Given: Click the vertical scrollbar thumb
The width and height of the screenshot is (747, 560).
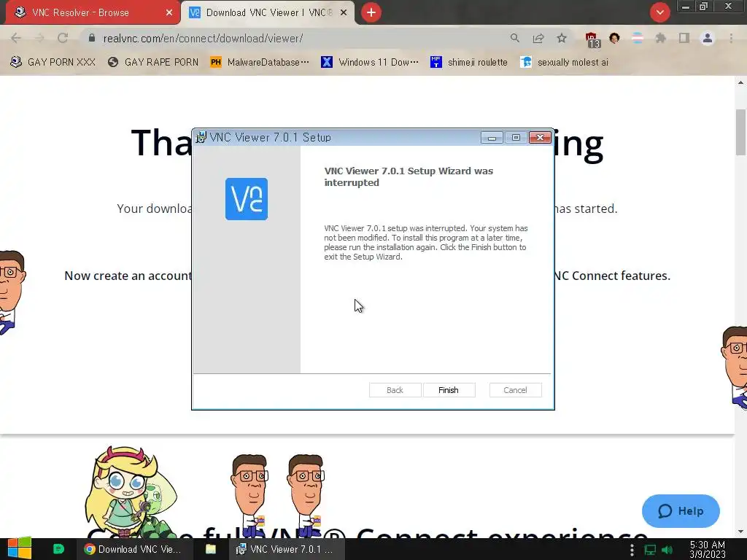Looking at the screenshot, I should pos(741,132).
